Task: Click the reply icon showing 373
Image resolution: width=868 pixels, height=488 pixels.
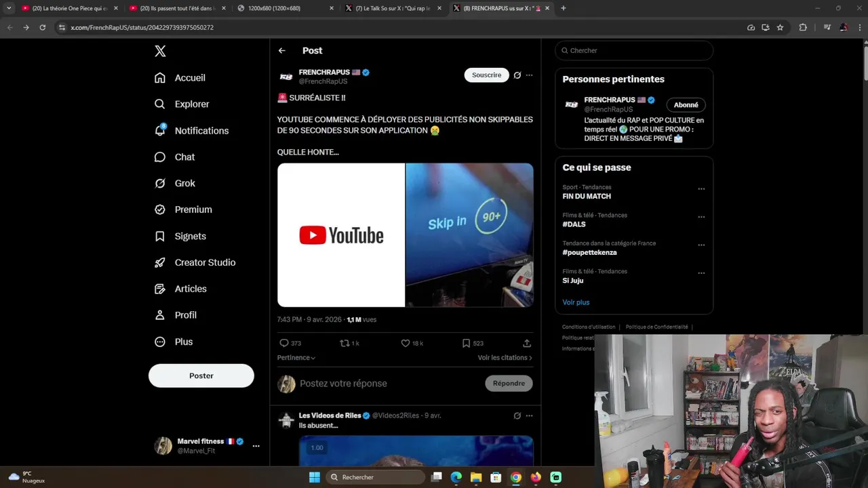Action: (x=290, y=344)
